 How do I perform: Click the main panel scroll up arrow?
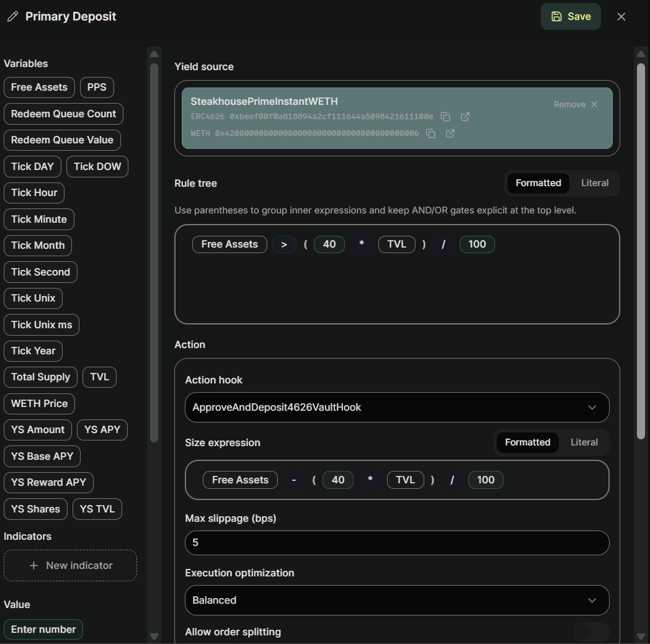pyautogui.click(x=641, y=54)
